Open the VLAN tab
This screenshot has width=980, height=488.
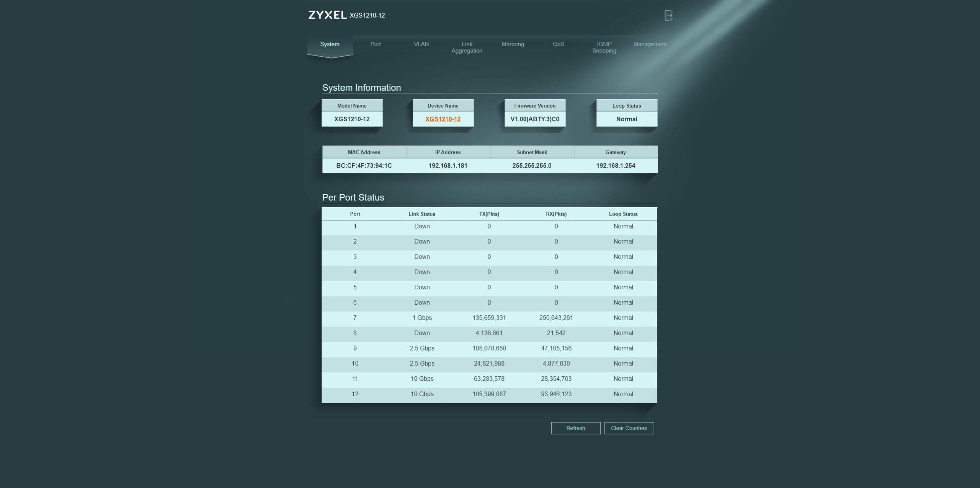tap(421, 44)
